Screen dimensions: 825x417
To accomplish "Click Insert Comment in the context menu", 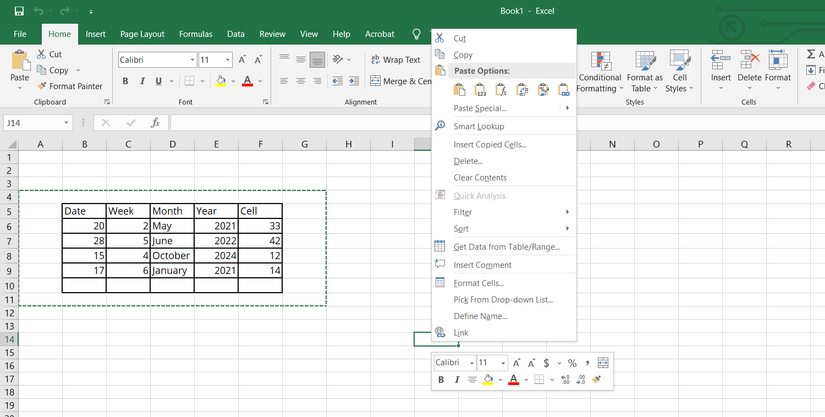I will click(x=482, y=265).
